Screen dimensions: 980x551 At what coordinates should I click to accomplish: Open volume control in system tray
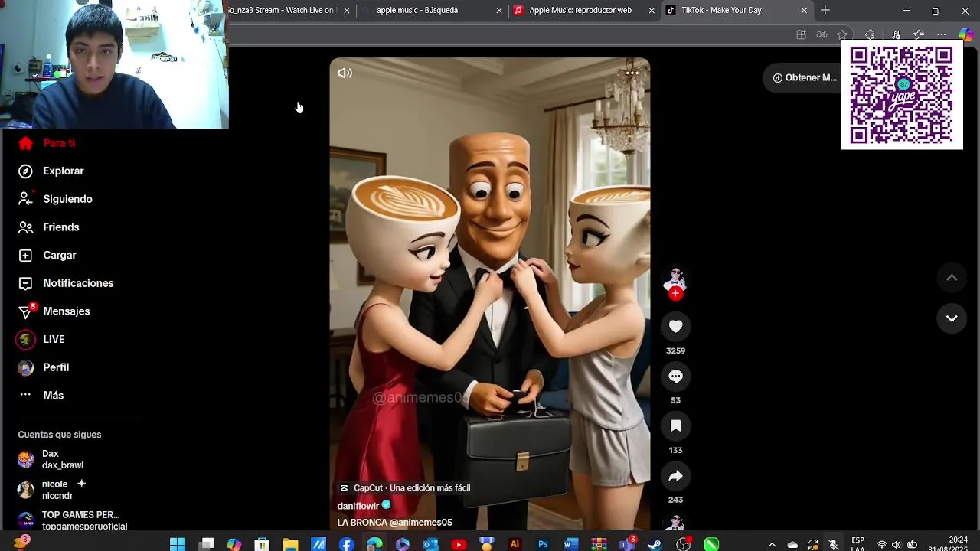[x=897, y=545]
